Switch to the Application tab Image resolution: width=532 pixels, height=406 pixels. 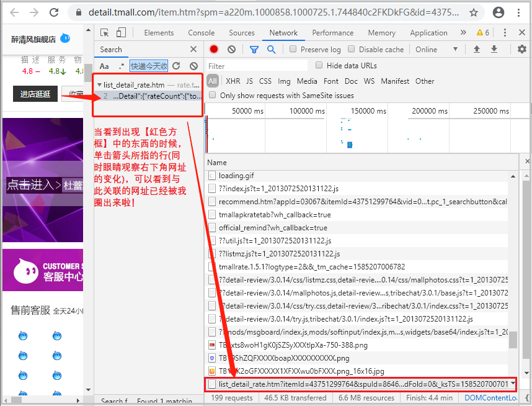(428, 33)
